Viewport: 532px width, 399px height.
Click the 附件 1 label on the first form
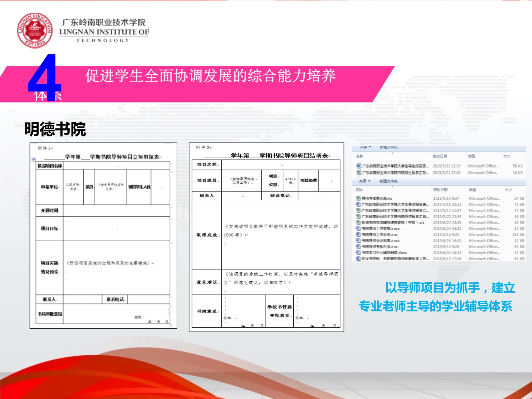coord(45,148)
